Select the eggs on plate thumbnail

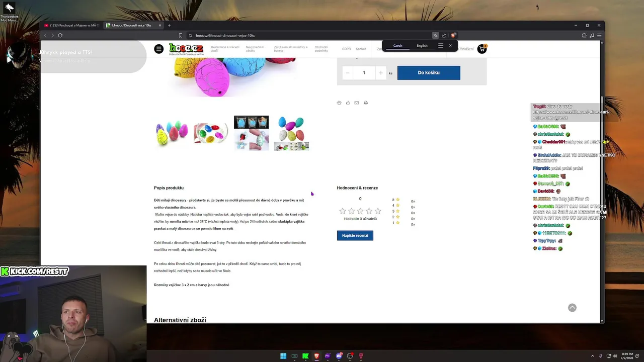click(x=211, y=133)
